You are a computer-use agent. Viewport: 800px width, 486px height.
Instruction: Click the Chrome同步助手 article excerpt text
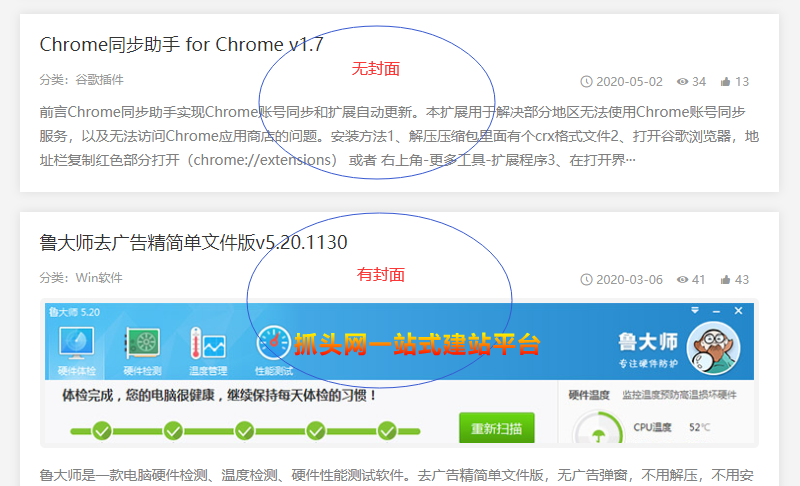pyautogui.click(x=399, y=136)
